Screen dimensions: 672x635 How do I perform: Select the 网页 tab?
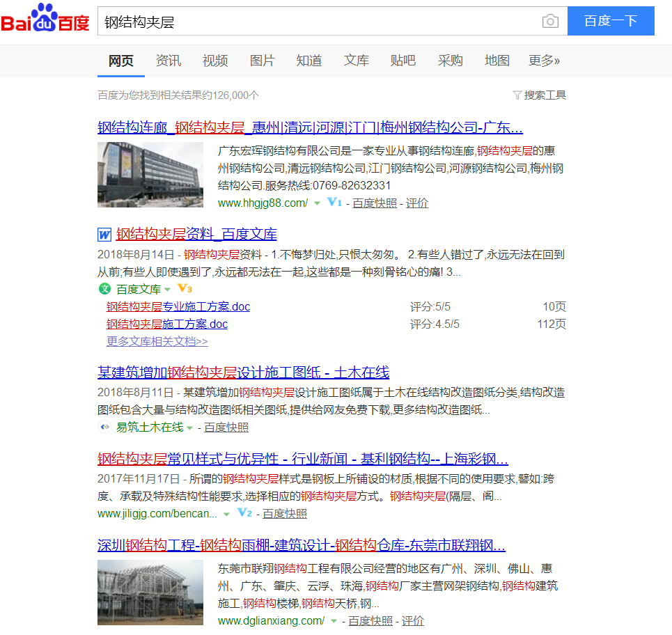pyautogui.click(x=121, y=61)
